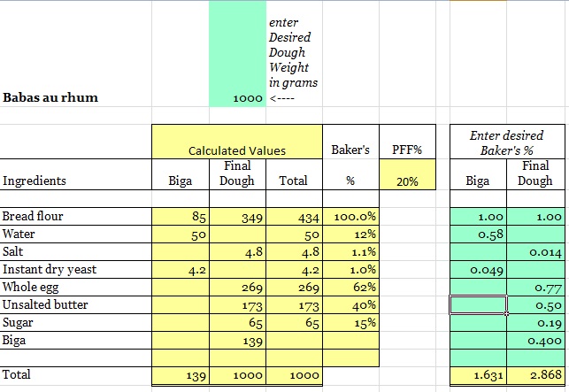Viewport: 569px width, 392px height.
Task: Click the Biga row percentage cell 0.400
Action: (534, 341)
